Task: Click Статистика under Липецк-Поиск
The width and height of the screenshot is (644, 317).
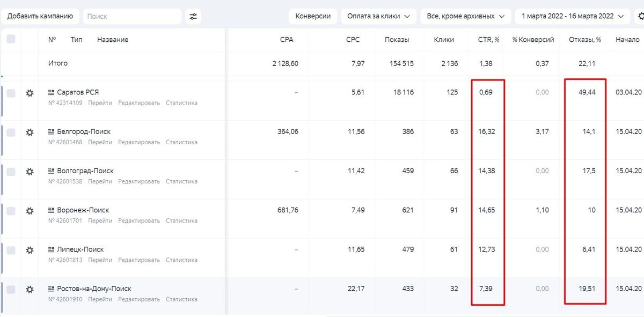Action: click(181, 260)
